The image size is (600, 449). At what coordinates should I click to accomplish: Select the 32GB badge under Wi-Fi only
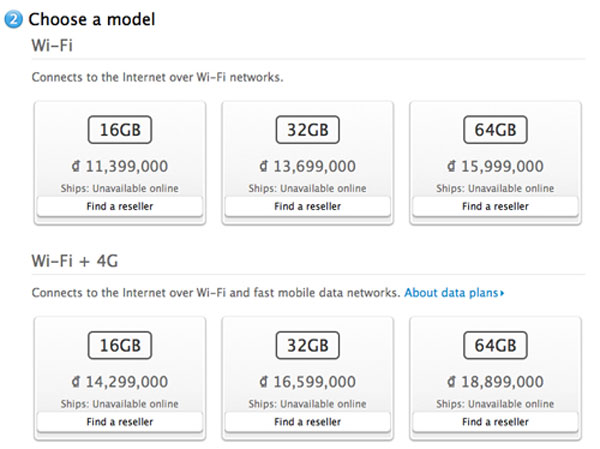tap(307, 132)
